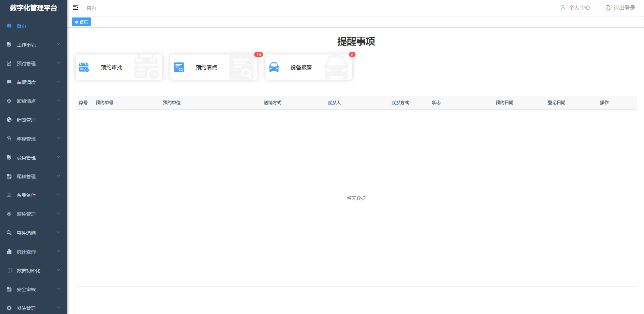The image size is (644, 314).
Task: Click the 状态 column header
Action: coord(436,103)
